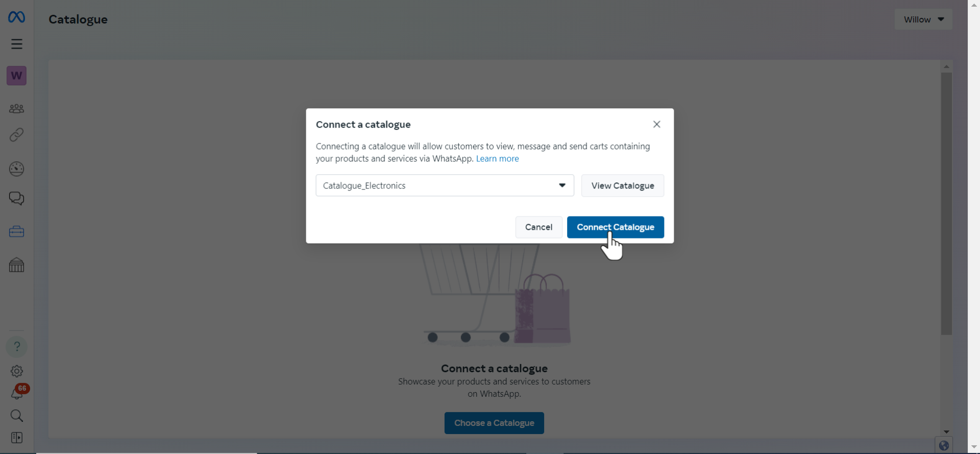The image size is (980, 454).
Task: Open the Meta logo home icon
Action: [x=16, y=17]
